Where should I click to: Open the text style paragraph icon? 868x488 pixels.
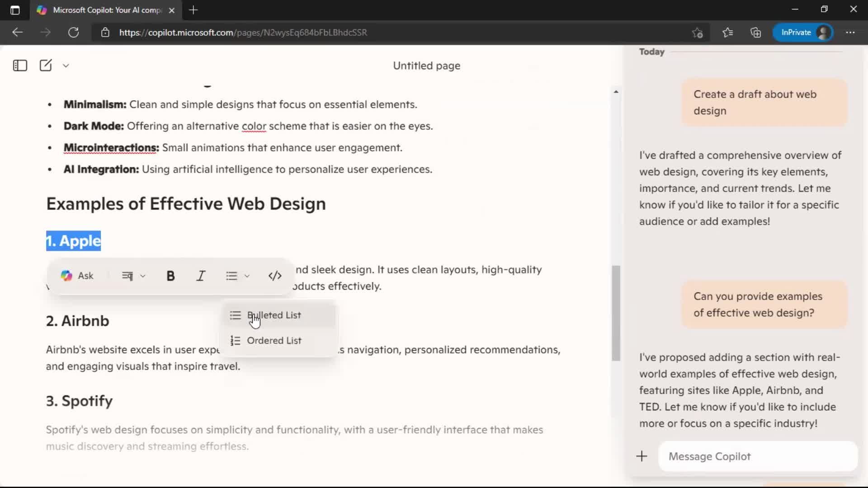click(127, 276)
